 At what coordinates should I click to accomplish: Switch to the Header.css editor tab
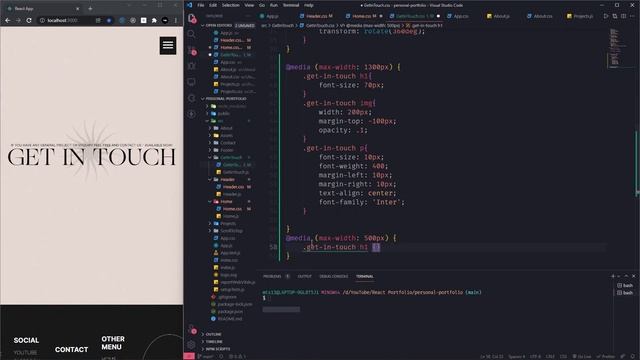click(x=317, y=16)
